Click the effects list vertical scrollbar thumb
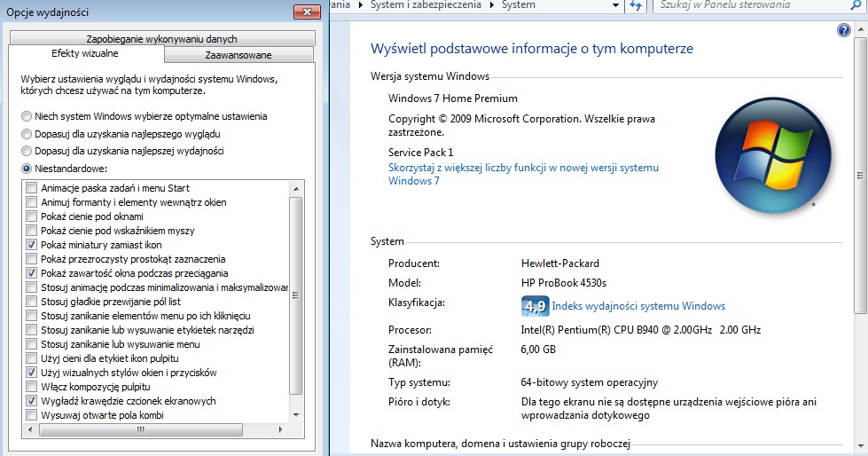Viewport: 868px width, 456px height. pos(296,296)
